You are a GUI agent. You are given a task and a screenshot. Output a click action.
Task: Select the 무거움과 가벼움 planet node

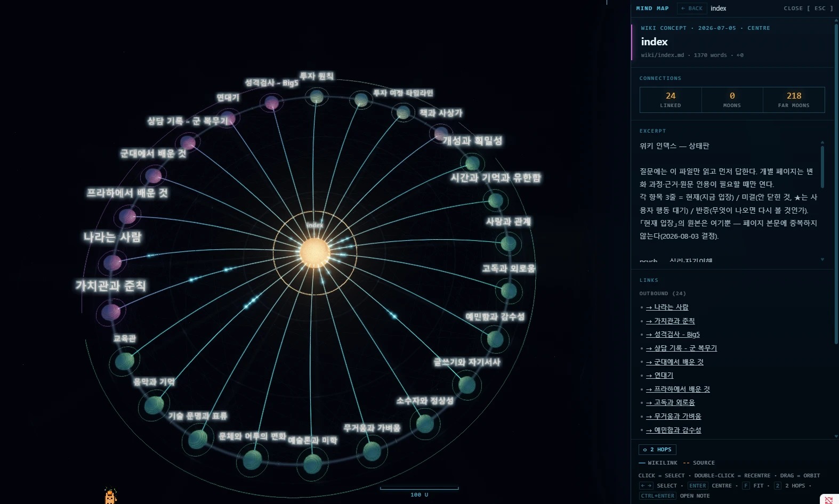tap(372, 451)
